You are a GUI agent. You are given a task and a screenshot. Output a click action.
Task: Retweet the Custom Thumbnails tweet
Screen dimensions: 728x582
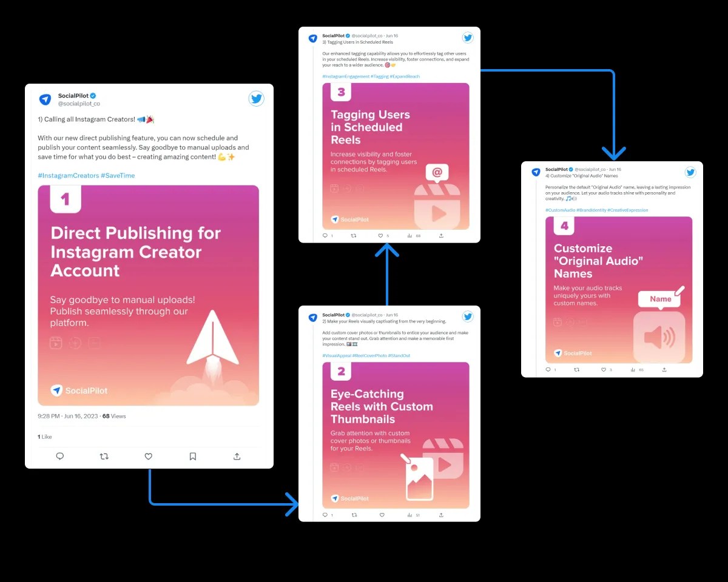click(354, 515)
